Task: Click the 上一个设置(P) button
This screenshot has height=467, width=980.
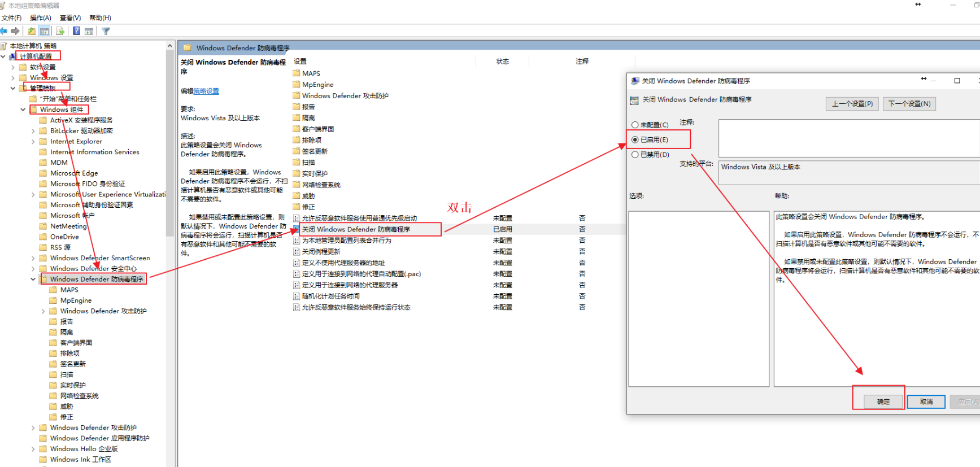Action: (x=852, y=104)
